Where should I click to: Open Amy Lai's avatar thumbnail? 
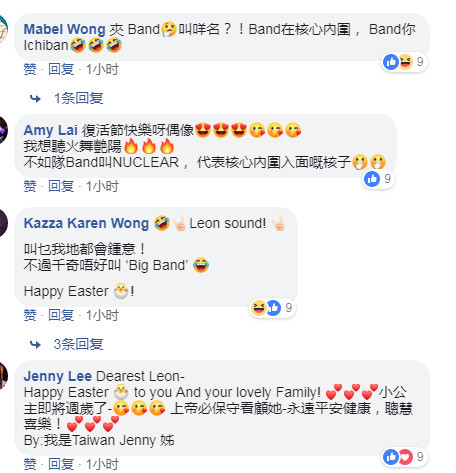coord(3,130)
